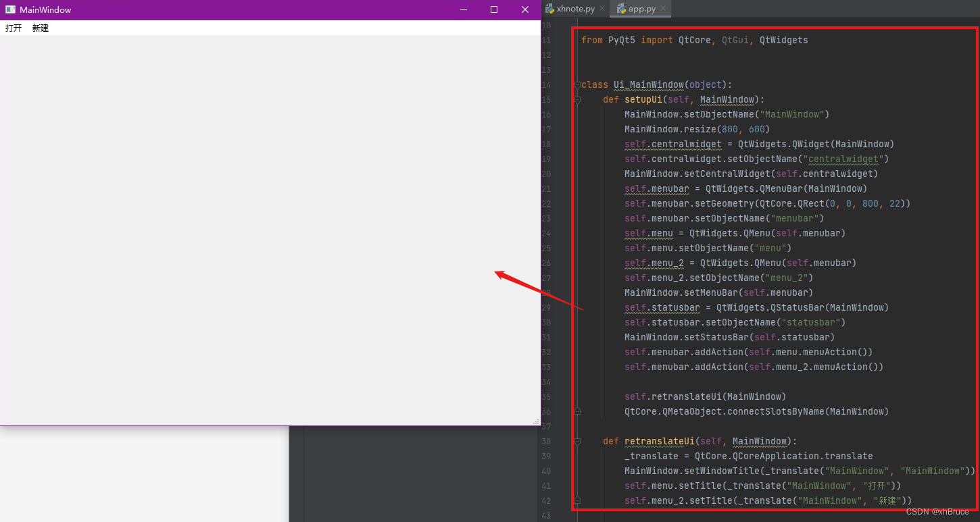The image size is (980, 522).
Task: Click line number 34 in editor gutter
Action: click(x=546, y=382)
